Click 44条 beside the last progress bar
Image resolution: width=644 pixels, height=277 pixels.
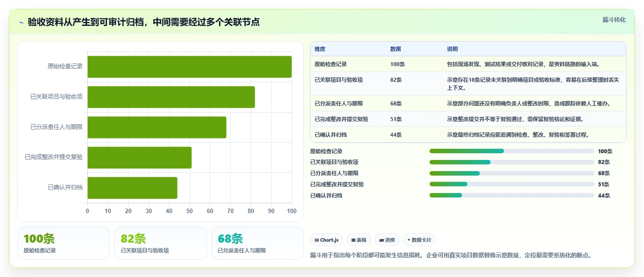pos(604,195)
